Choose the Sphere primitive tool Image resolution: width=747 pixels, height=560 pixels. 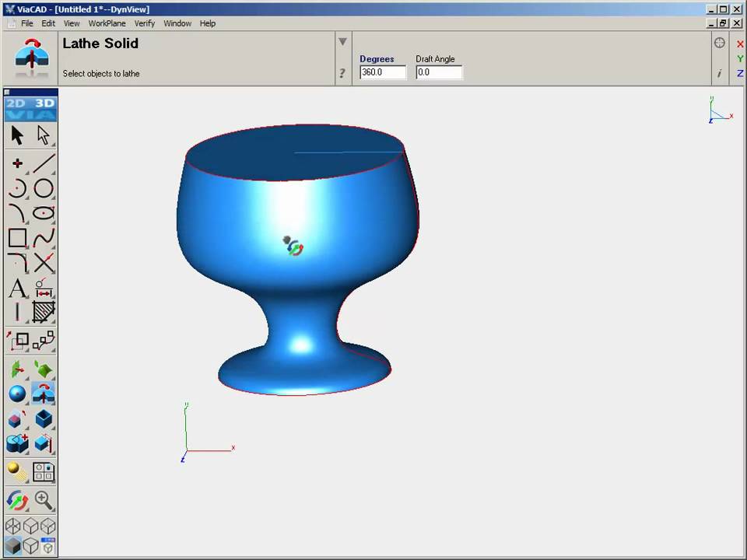(18, 394)
